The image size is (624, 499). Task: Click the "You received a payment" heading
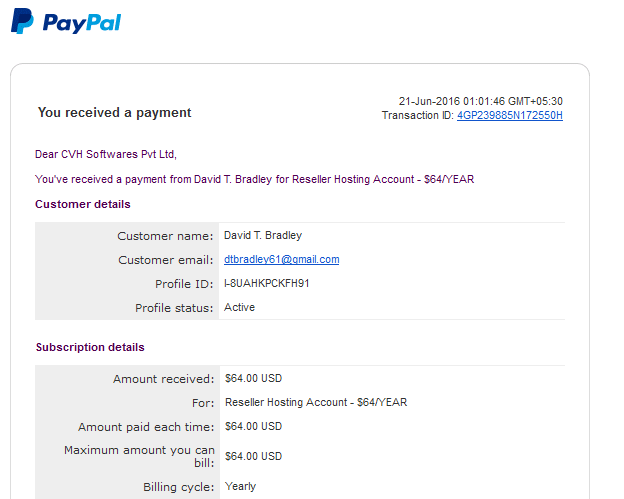tap(115, 113)
